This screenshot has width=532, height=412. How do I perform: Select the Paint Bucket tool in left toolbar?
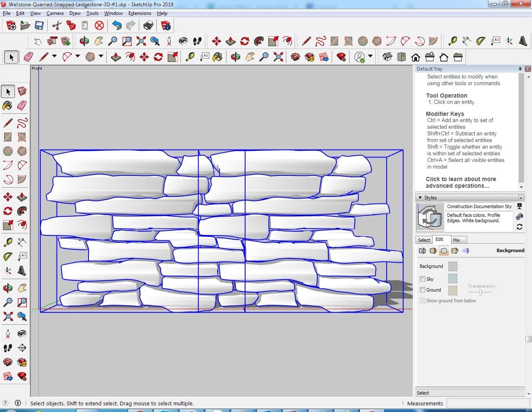coord(7,105)
